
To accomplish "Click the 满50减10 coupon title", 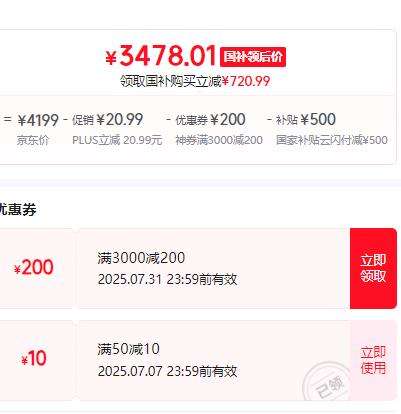I will pyautogui.click(x=129, y=349).
